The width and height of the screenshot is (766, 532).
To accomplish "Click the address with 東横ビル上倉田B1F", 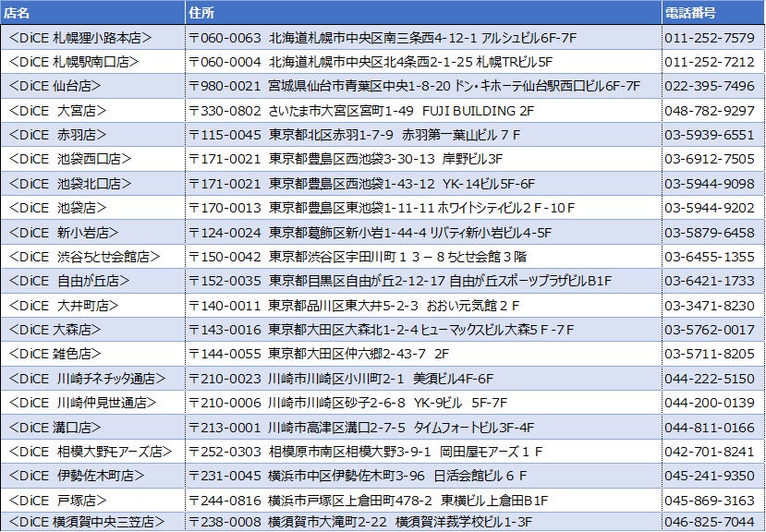I will tap(423, 500).
